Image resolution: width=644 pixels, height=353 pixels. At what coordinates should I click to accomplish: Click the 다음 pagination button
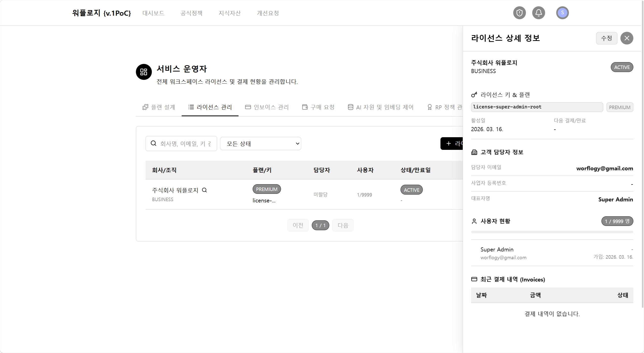(343, 225)
